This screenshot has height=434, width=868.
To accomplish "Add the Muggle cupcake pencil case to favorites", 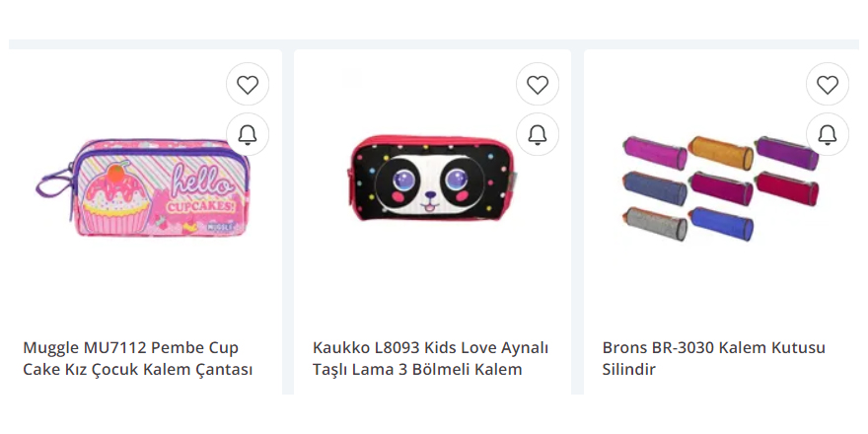I will [248, 84].
